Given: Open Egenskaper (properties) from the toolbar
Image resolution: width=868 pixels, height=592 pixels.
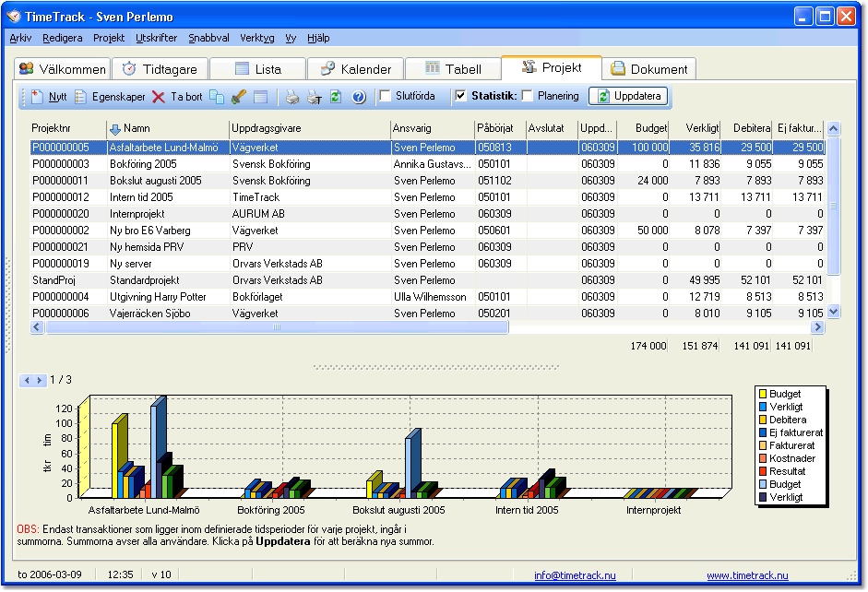Looking at the screenshot, I should pyautogui.click(x=110, y=97).
